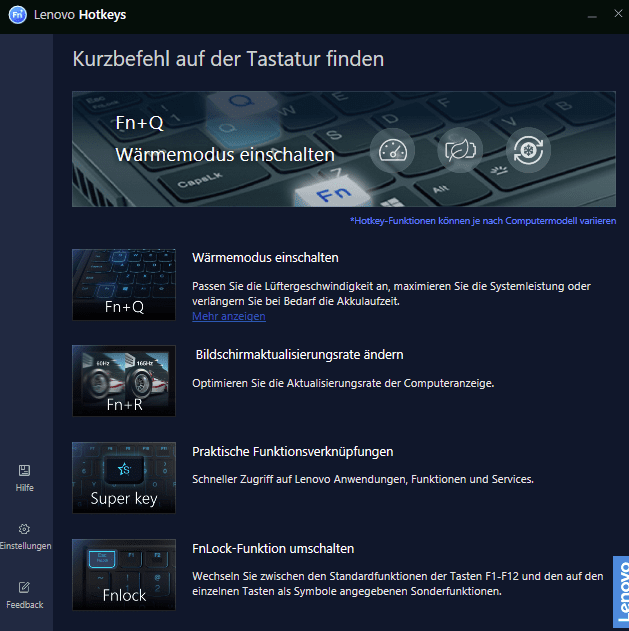Click the Hotkey-Funktionen disclaimer note
629x631 pixels.
click(483, 221)
